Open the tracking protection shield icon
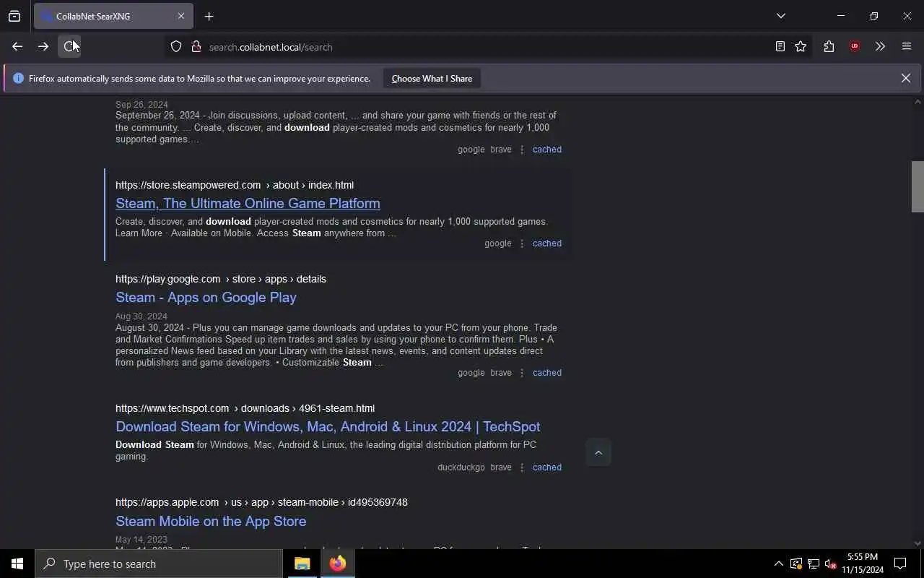This screenshot has width=924, height=578. [x=176, y=47]
